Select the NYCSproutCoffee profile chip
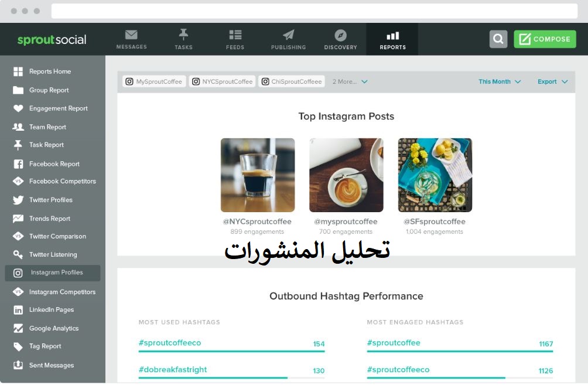This screenshot has width=588, height=388. click(x=223, y=81)
